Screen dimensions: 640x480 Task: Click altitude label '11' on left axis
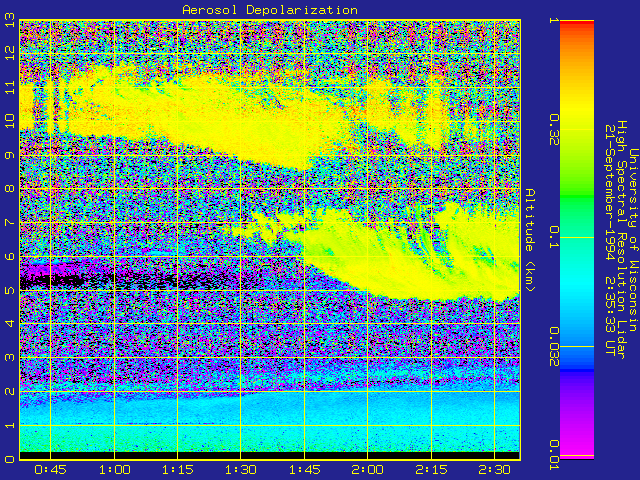(x=10, y=87)
